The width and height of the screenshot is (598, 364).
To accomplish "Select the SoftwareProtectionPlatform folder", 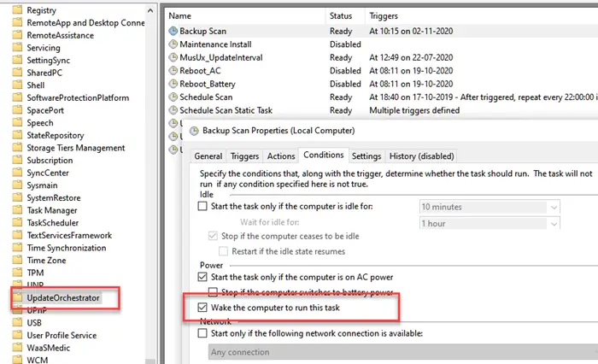I will click(78, 97).
